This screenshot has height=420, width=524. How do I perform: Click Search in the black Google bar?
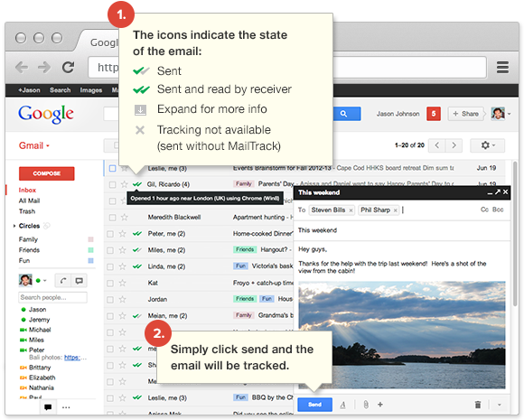(61, 90)
